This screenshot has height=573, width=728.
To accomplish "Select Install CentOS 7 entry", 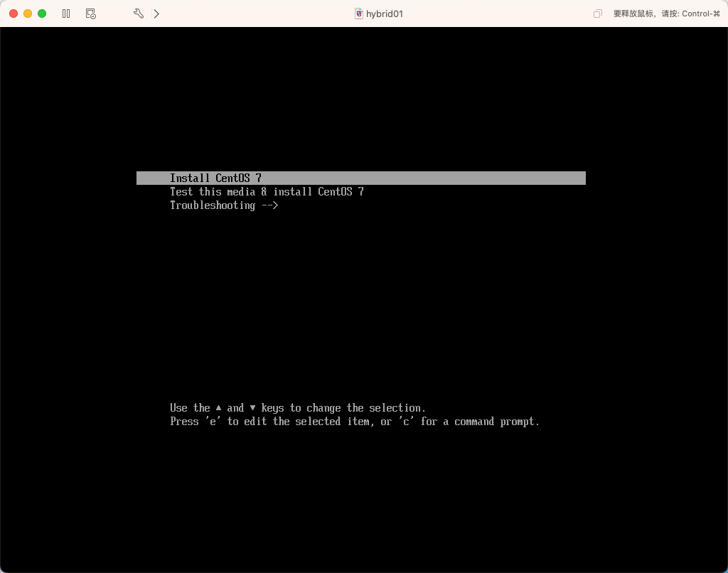I will 360,178.
